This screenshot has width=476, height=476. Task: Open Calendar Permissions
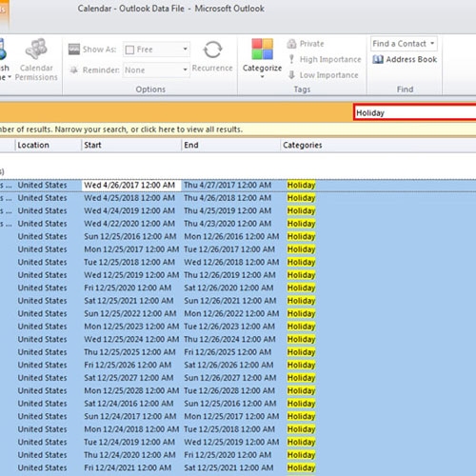pos(36,60)
